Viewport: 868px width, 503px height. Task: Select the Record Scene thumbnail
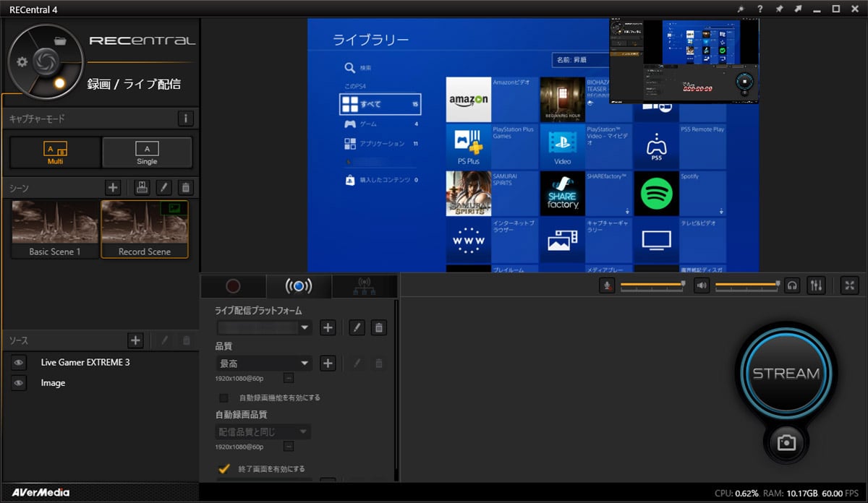tap(145, 229)
